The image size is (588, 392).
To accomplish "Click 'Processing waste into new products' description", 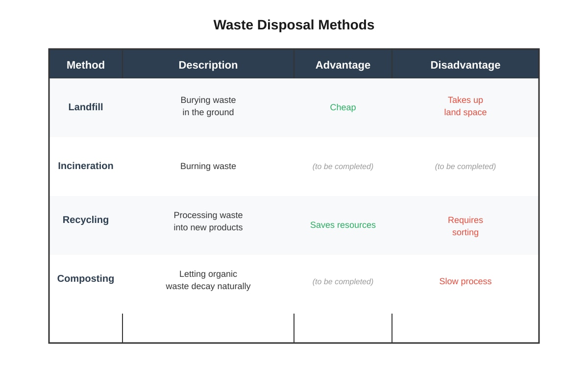I will click(x=208, y=221).
